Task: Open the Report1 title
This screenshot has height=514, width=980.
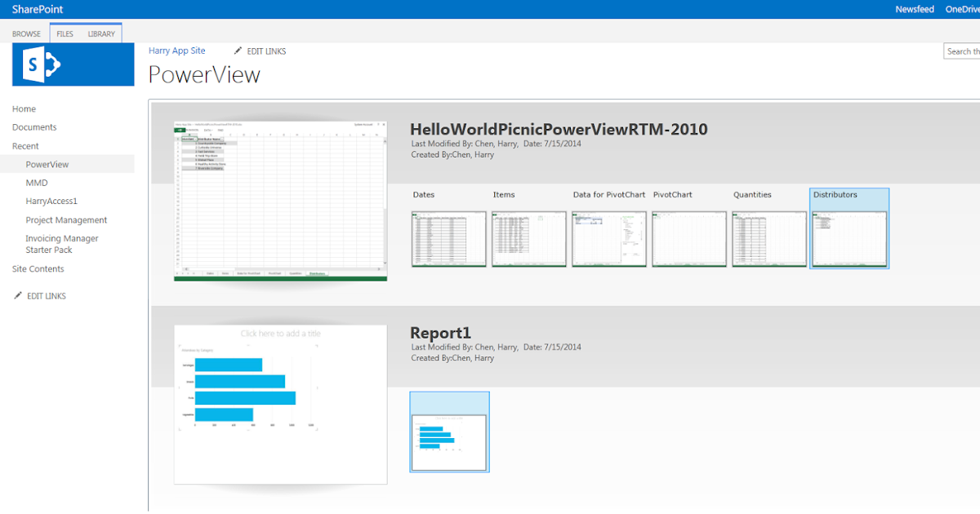Action: (440, 333)
